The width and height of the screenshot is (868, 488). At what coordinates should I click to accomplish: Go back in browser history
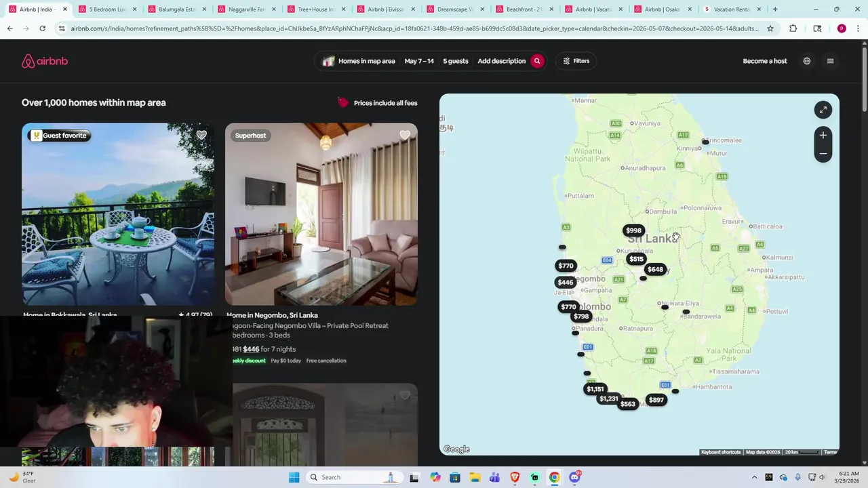9,28
